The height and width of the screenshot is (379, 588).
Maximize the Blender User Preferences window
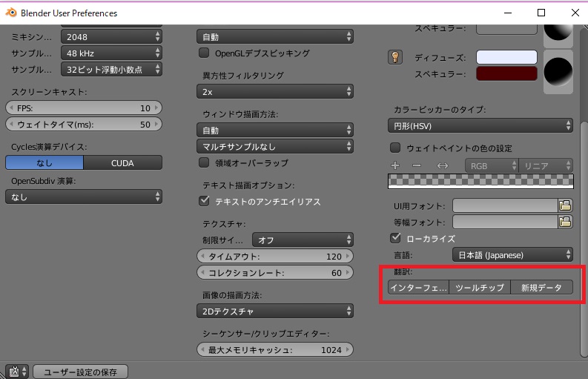pyautogui.click(x=541, y=13)
